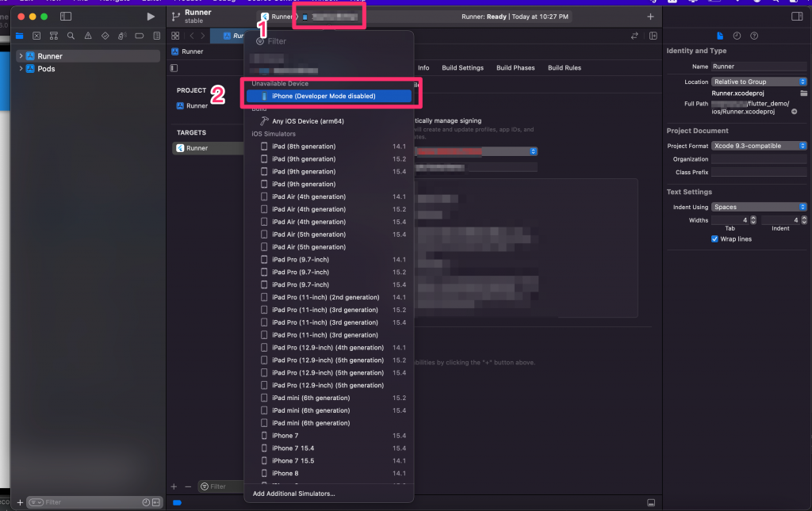Click the targets list Filter field
812x511 pixels.
coord(220,486)
